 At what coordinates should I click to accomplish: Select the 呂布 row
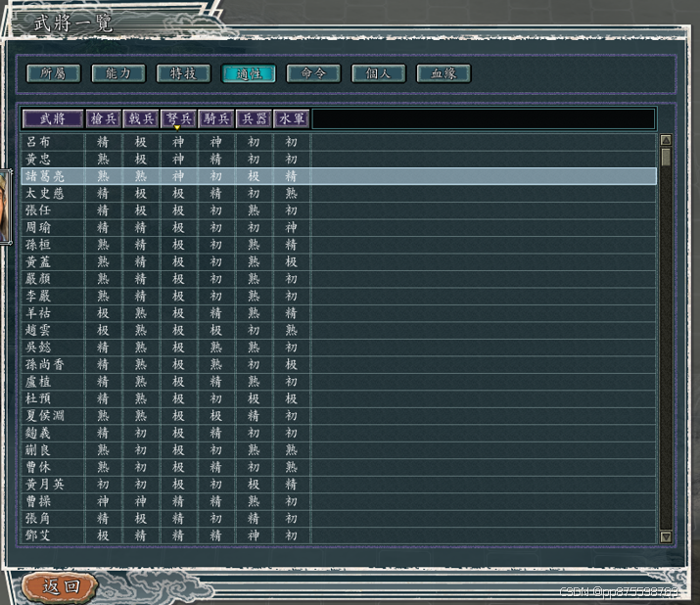(x=339, y=142)
